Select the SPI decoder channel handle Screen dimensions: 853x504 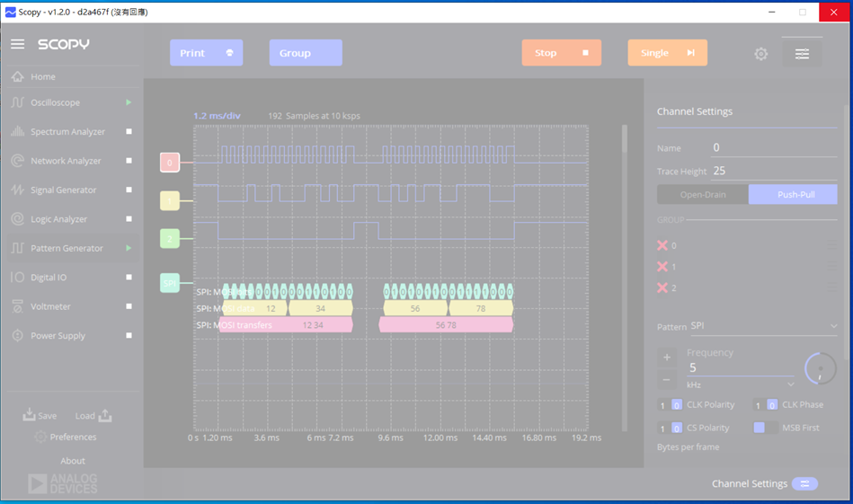coord(170,283)
